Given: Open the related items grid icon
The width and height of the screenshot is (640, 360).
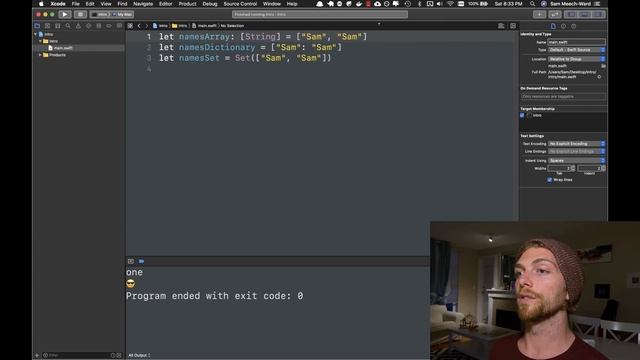Looking at the screenshot, I should point(130,26).
